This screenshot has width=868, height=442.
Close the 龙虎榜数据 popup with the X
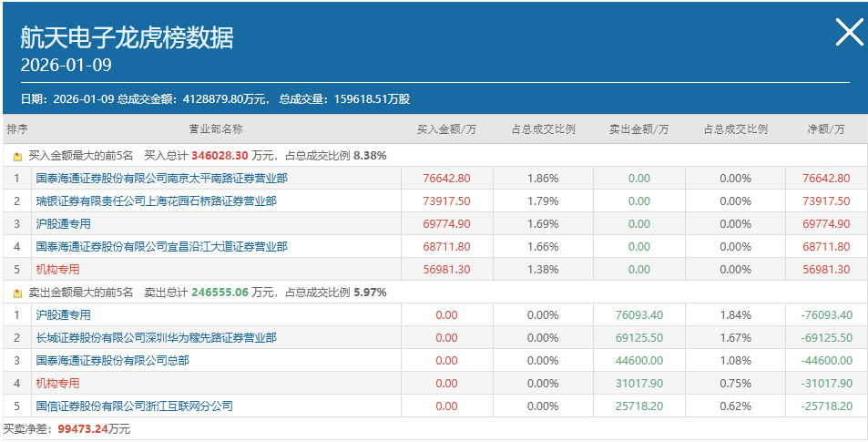tap(849, 32)
